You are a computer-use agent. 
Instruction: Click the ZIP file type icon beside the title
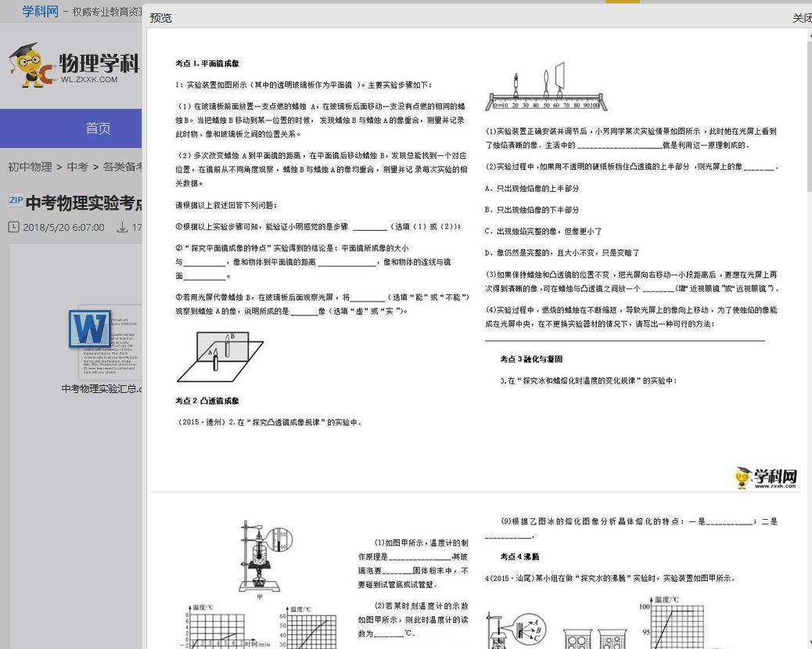click(16, 200)
